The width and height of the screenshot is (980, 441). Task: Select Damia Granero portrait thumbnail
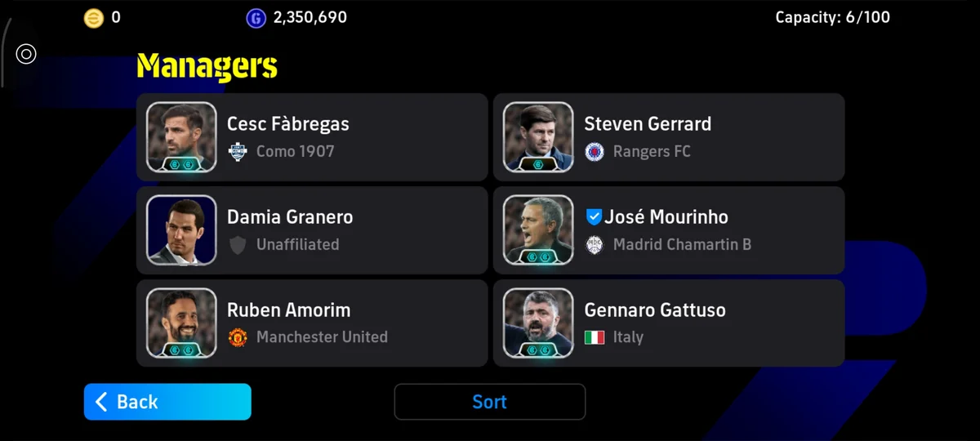(181, 230)
